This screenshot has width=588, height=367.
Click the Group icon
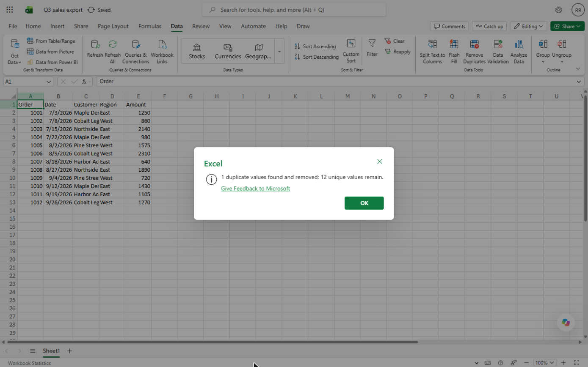pyautogui.click(x=543, y=44)
